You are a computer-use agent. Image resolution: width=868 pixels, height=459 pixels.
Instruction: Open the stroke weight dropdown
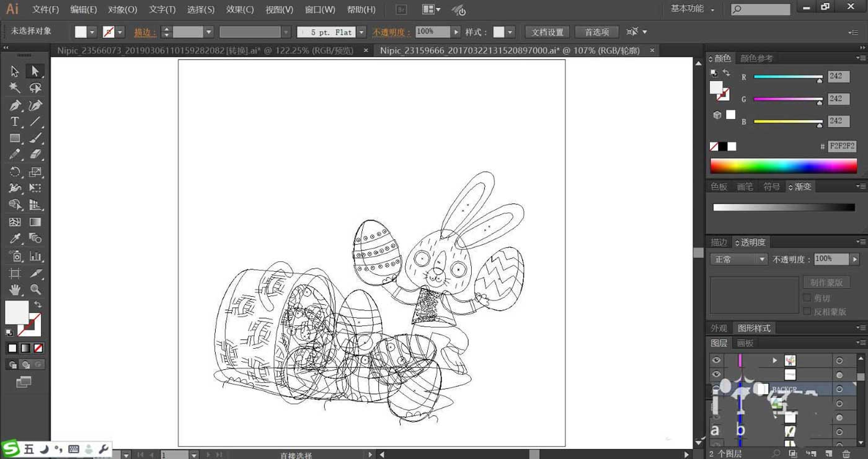(x=209, y=32)
